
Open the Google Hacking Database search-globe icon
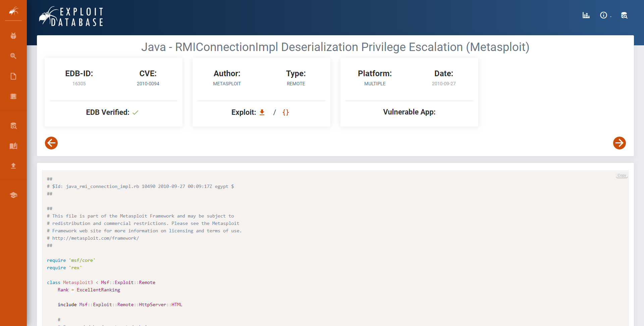pos(13,56)
